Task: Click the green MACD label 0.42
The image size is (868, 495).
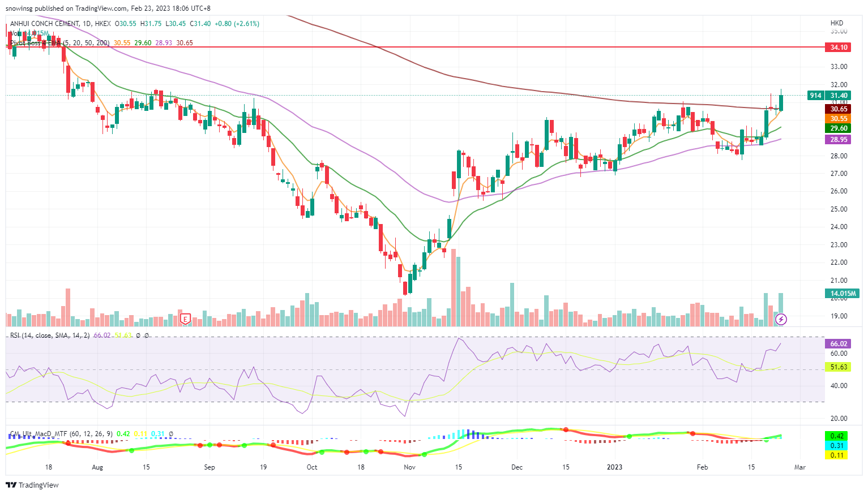Action: pyautogui.click(x=837, y=436)
